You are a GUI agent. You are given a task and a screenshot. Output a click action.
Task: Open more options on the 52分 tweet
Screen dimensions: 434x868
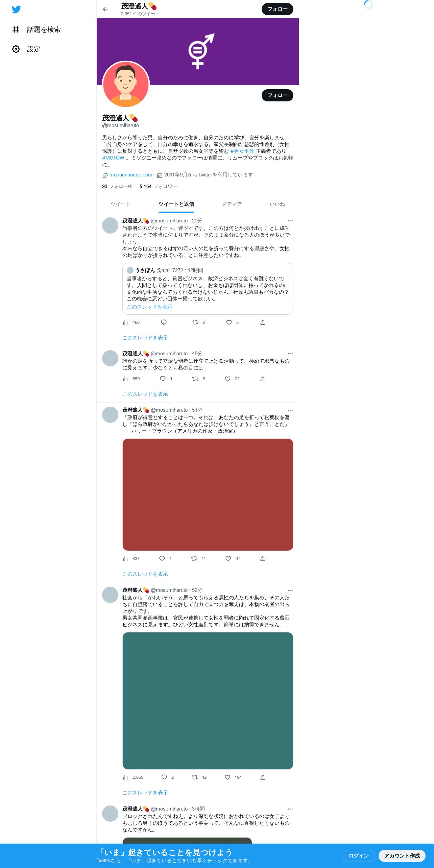pos(290,590)
